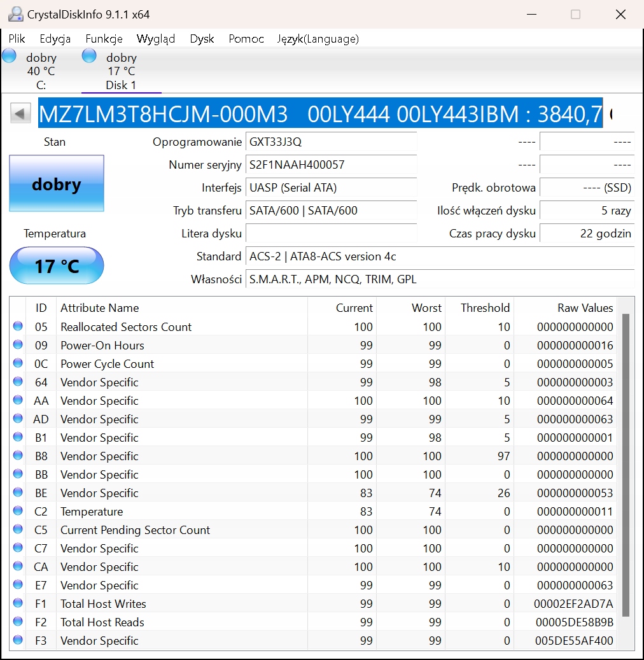Click the Raw Values column header
Screen dimensions: 644x660
tap(585, 308)
